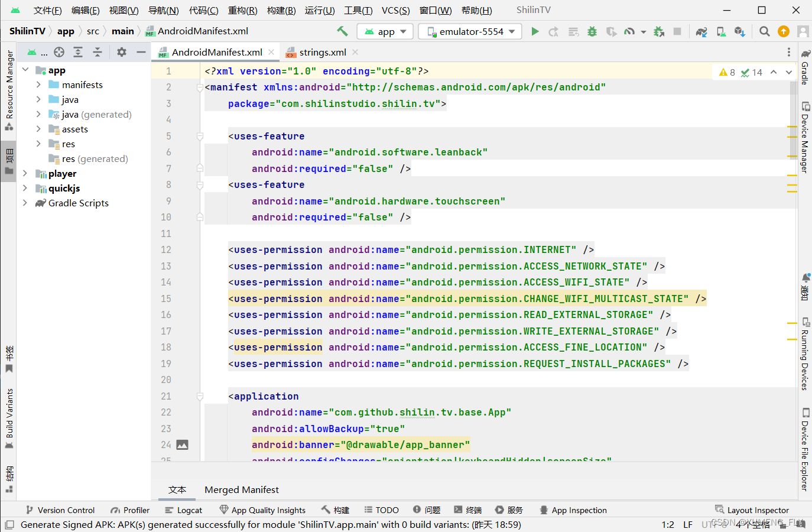
Task: Open project panel settings gear
Action: click(x=122, y=52)
